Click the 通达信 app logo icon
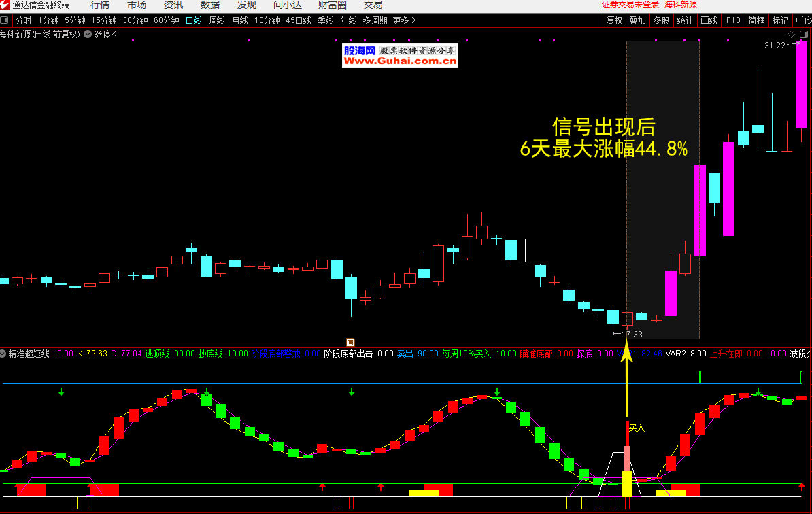812x514 pixels. [5, 5]
